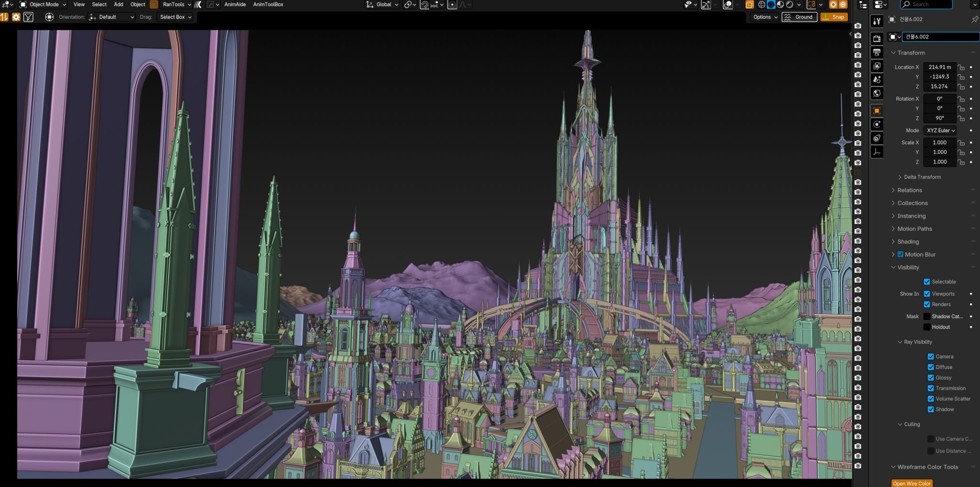Switch to material preview shading
Screen dimensions: 980x487
780,4
